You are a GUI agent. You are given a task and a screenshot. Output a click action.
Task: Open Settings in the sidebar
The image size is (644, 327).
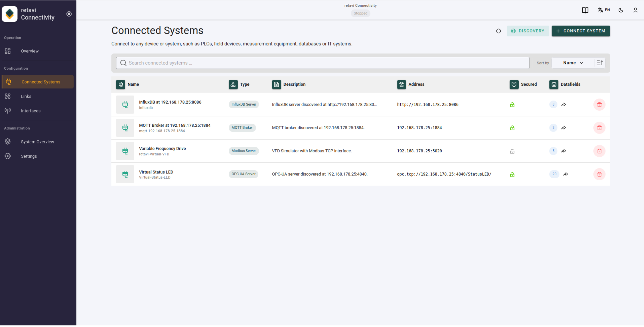point(37,156)
